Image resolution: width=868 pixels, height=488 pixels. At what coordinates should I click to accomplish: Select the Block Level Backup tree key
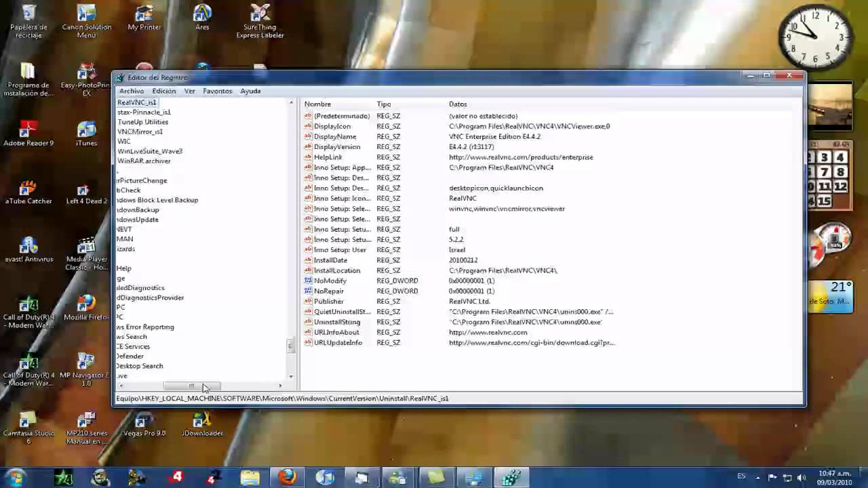[x=157, y=201]
